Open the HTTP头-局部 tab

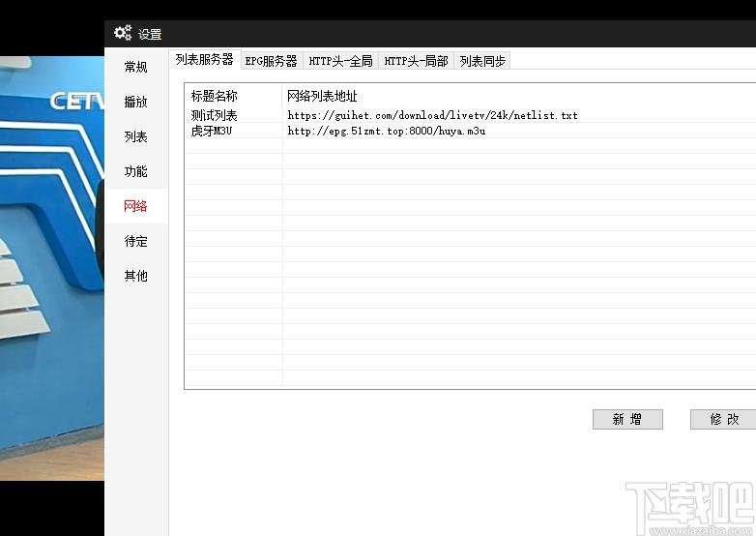tap(416, 61)
